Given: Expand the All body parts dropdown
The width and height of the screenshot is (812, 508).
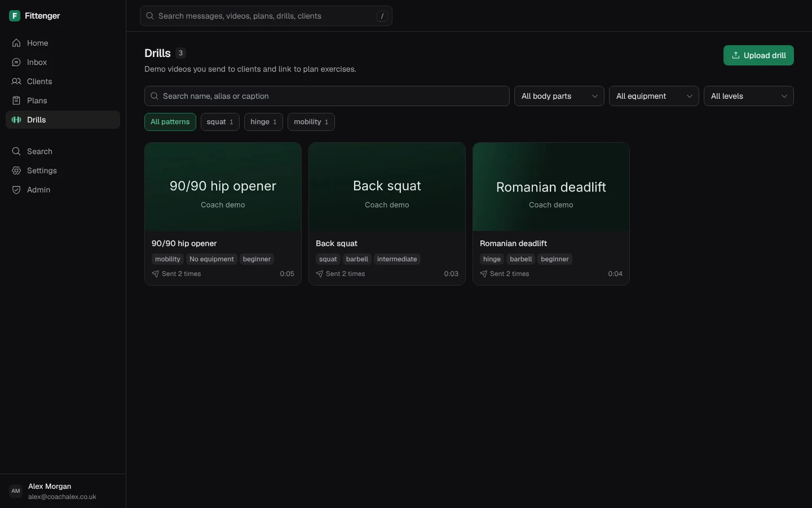Looking at the screenshot, I should [x=559, y=96].
